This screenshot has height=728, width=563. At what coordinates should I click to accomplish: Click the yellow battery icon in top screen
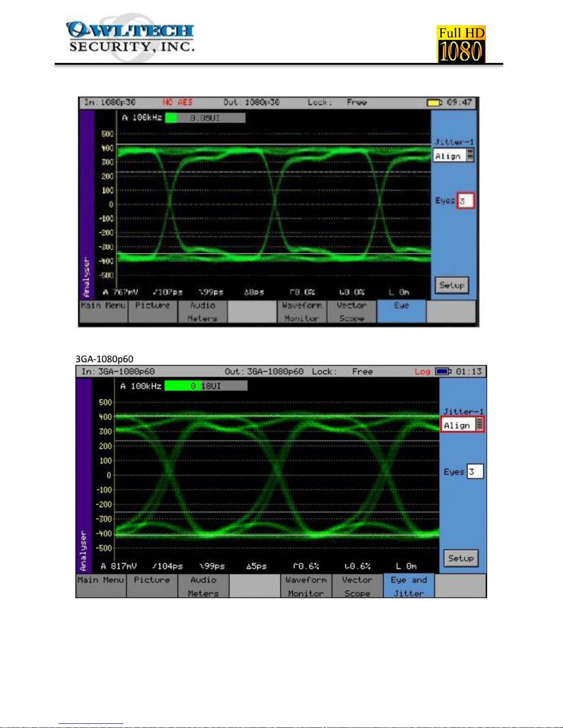tap(434, 102)
